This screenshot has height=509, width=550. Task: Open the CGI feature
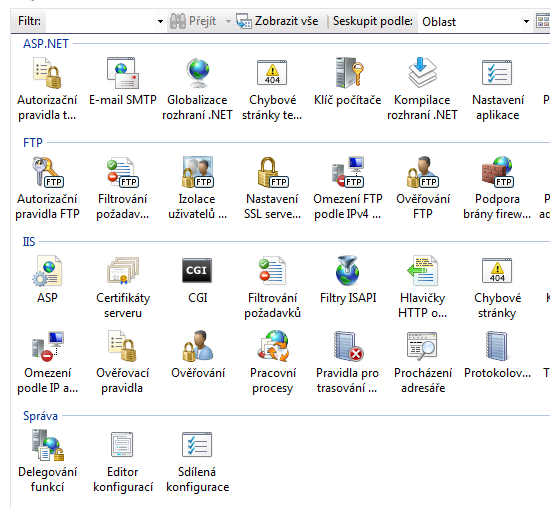(197, 280)
